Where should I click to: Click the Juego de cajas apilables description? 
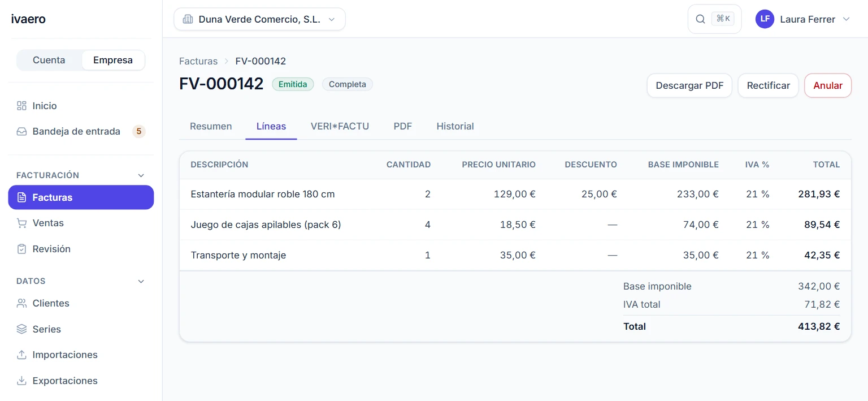tap(266, 225)
